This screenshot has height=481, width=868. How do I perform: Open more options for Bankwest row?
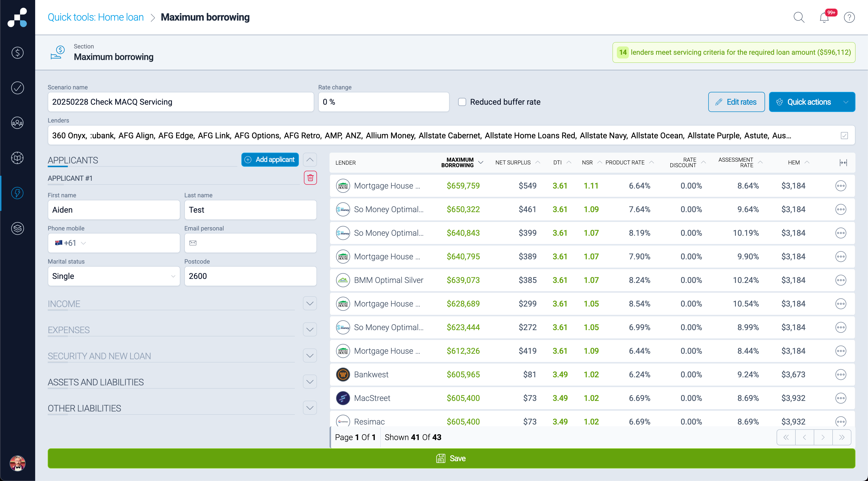[841, 375]
